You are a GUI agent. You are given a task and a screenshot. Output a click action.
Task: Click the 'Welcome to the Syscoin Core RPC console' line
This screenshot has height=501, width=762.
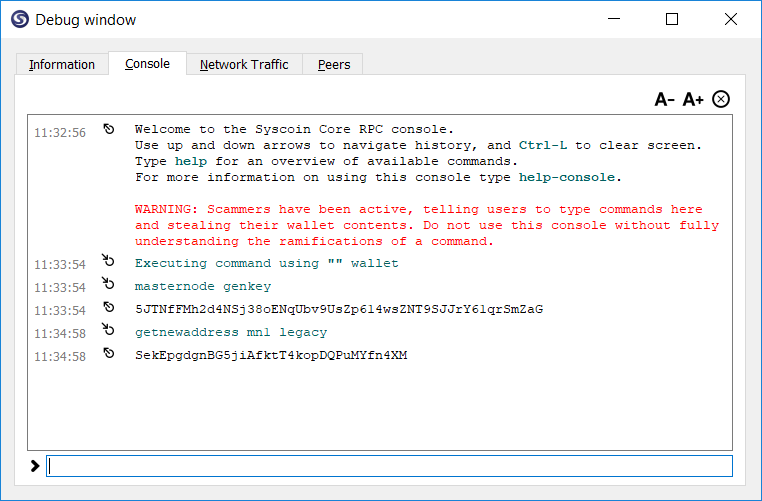pos(294,129)
